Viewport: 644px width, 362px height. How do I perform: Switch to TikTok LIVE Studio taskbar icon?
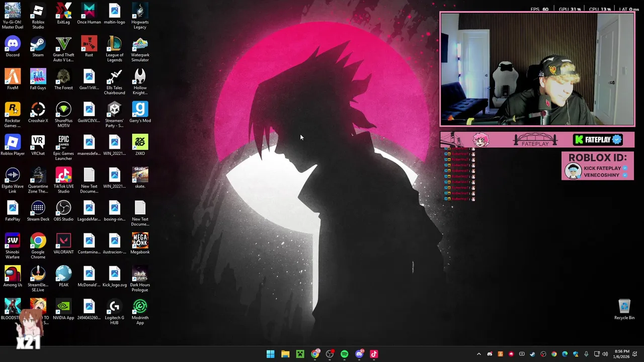point(374,354)
